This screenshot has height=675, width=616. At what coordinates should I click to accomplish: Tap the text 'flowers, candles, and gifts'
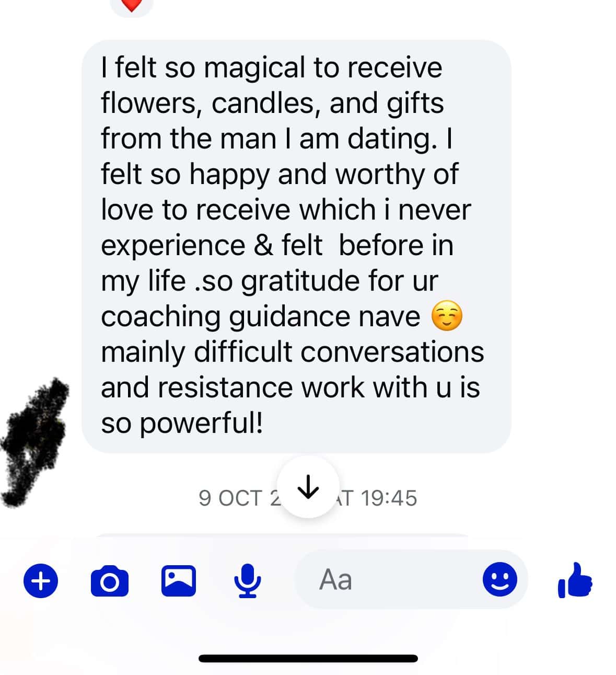(272, 104)
